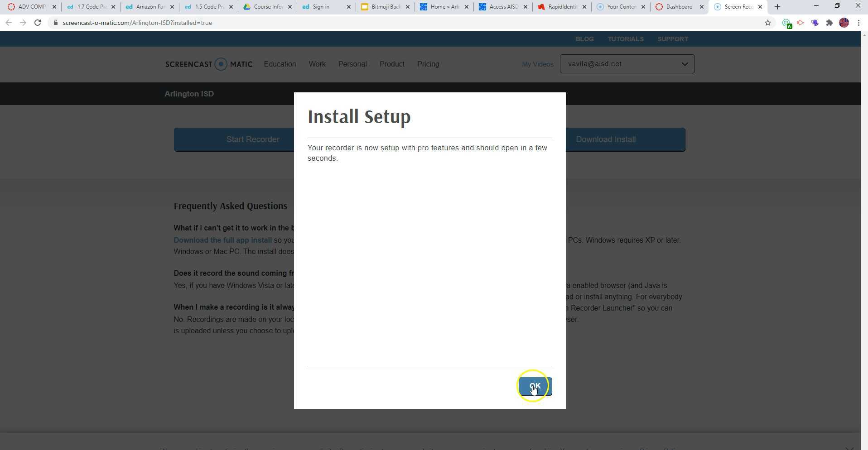Viewport: 868px width, 450px height.
Task: Click the Download the full app install link
Action: click(222, 240)
